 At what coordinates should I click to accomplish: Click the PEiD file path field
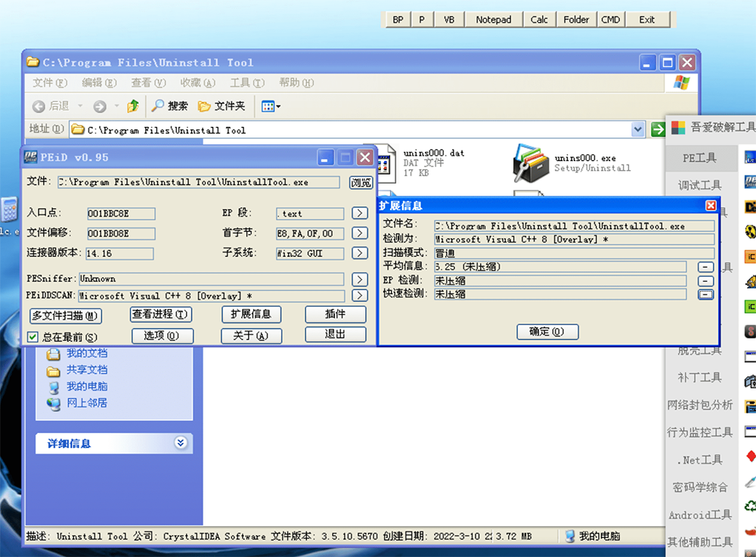[199, 182]
